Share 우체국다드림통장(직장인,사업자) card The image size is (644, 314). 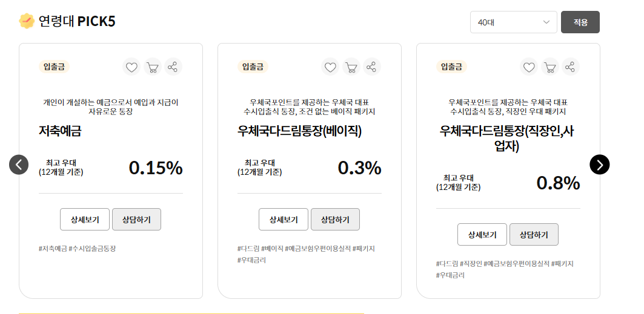tap(571, 67)
